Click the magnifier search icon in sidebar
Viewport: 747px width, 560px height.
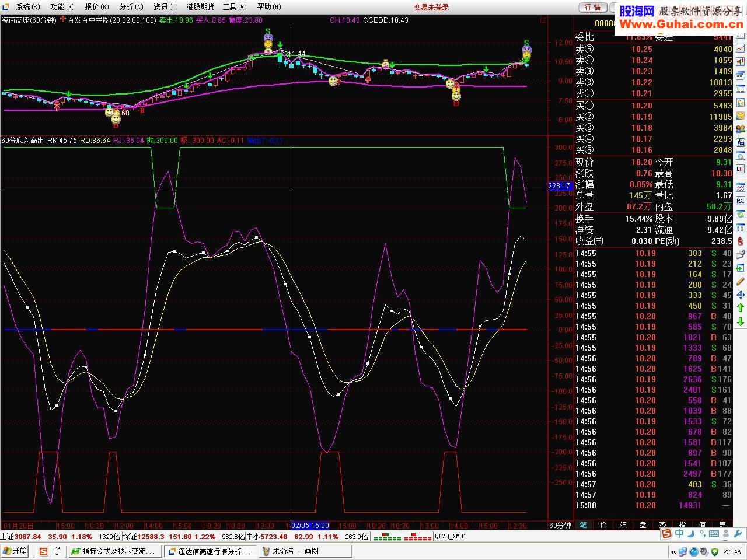point(740,155)
